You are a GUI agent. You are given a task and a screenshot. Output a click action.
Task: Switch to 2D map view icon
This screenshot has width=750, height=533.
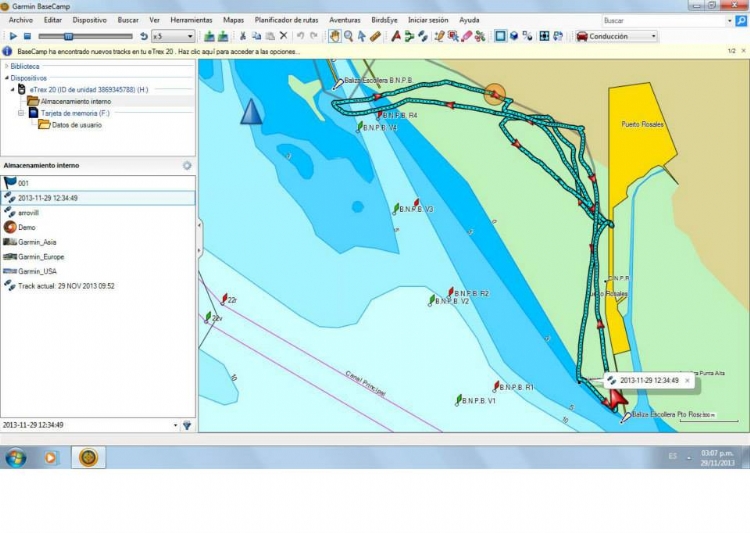pos(500,36)
